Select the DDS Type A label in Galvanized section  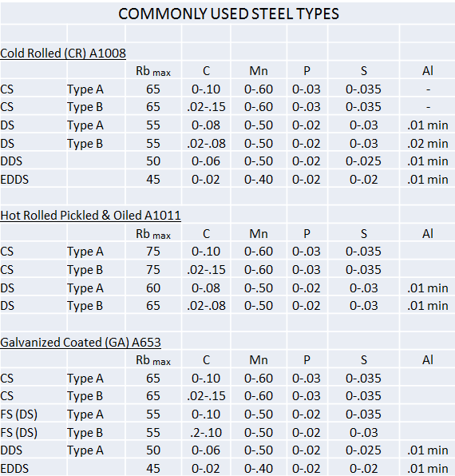(x=11, y=450)
